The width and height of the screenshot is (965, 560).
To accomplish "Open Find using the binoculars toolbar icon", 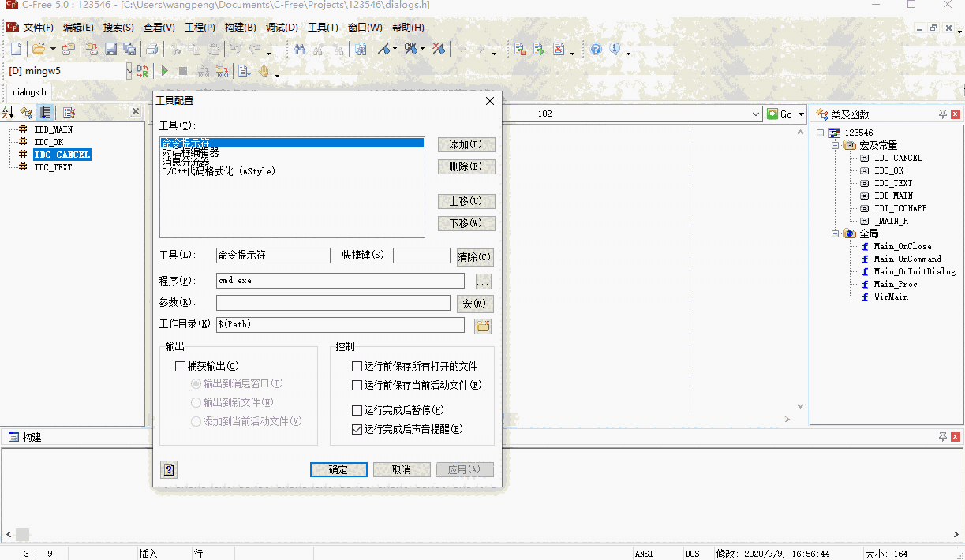I will (299, 48).
